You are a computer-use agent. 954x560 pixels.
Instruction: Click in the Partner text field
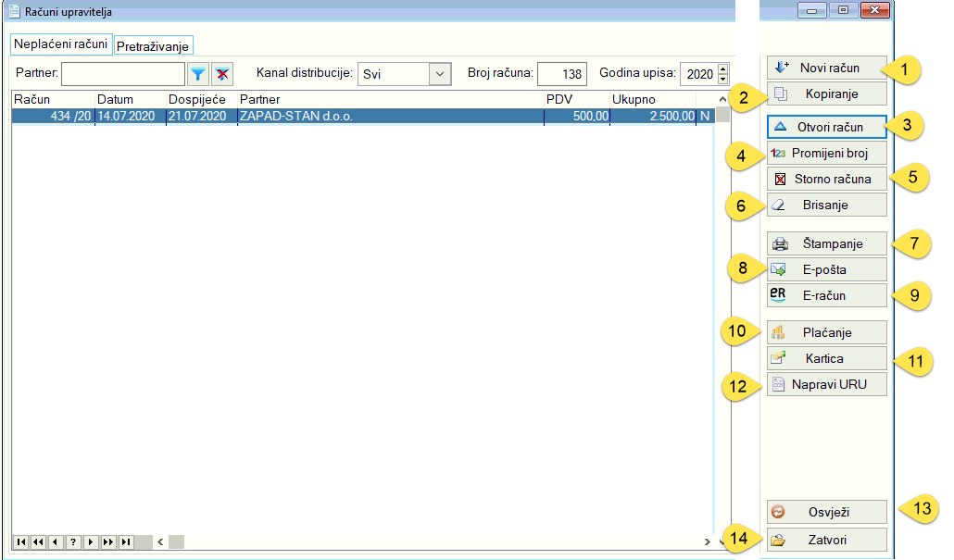(x=122, y=74)
